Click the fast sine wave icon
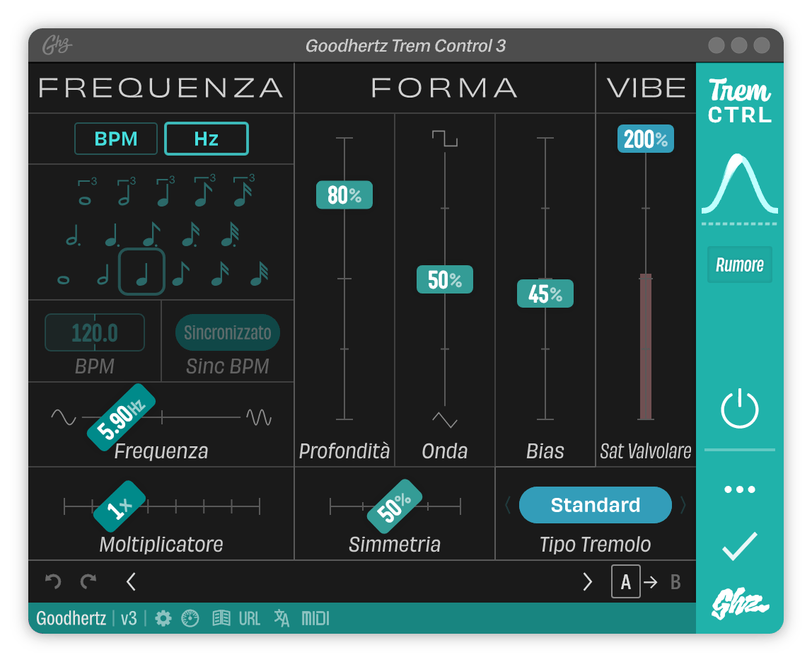The width and height of the screenshot is (812, 662). pyautogui.click(x=259, y=417)
